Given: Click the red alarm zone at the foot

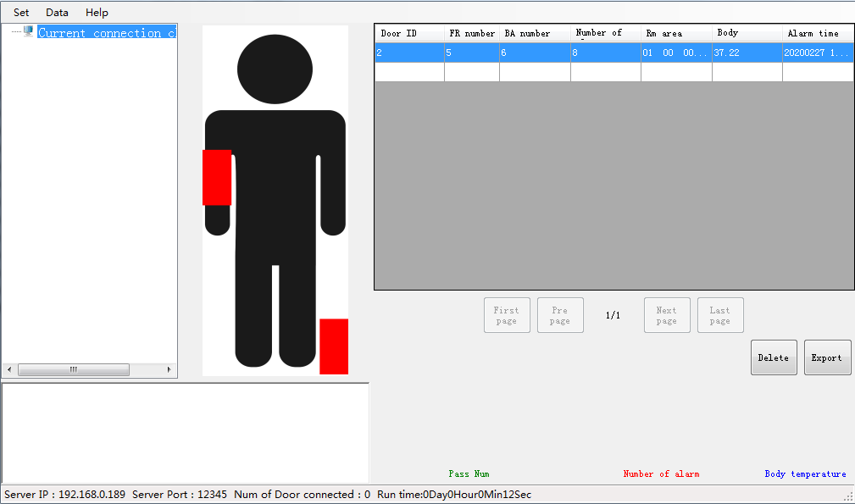Looking at the screenshot, I should [x=334, y=346].
